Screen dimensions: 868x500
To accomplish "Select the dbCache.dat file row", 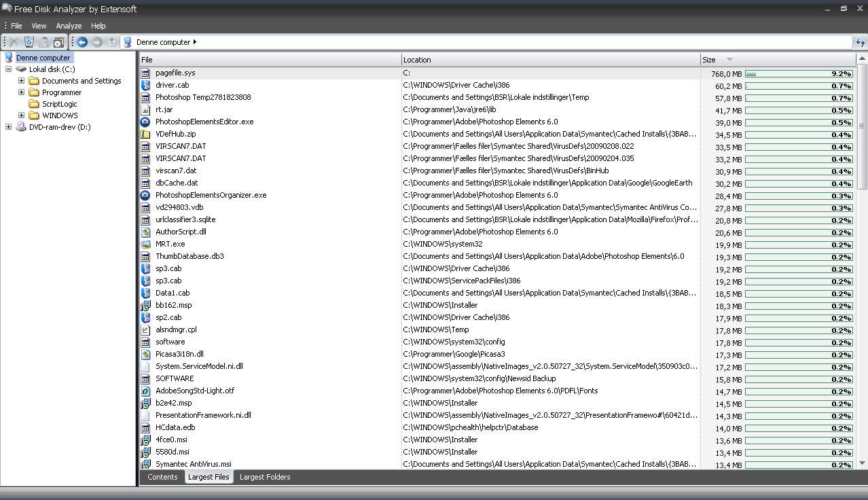I will [x=497, y=183].
